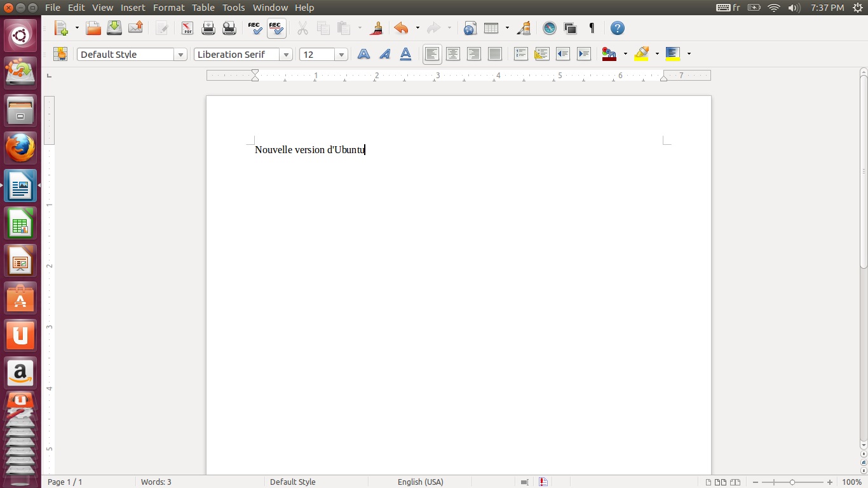Increase indent of the paragraph

(x=584, y=54)
